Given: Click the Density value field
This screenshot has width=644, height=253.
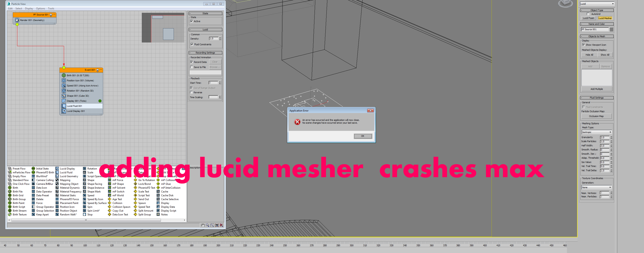Looking at the screenshot, I should click(213, 38).
